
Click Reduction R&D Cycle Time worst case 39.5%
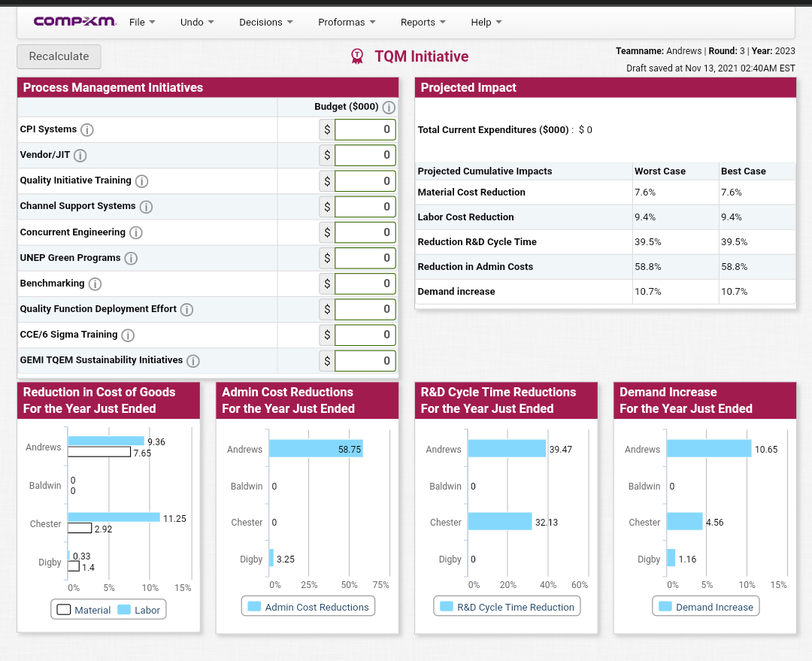pos(648,242)
